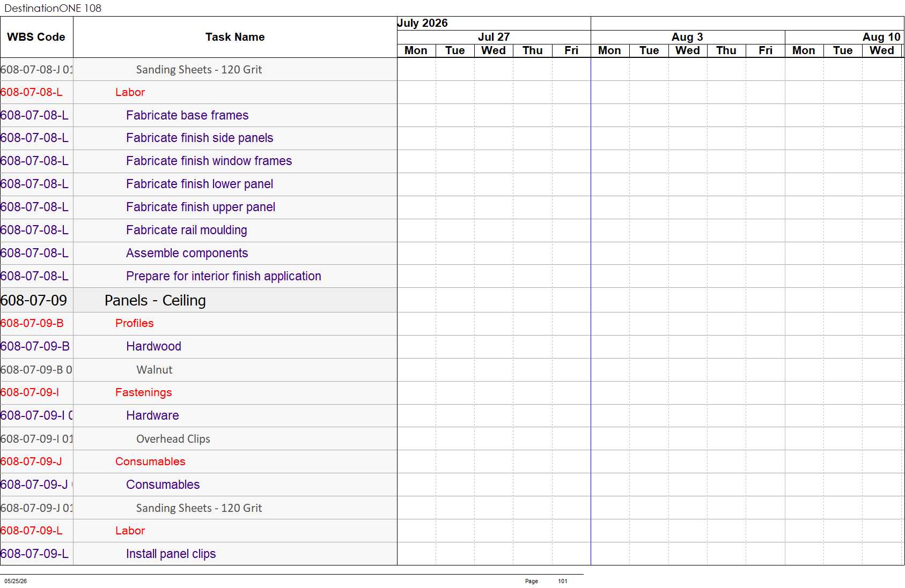Select the Aug 10 week header
The width and height of the screenshot is (905, 588).
pos(881,37)
